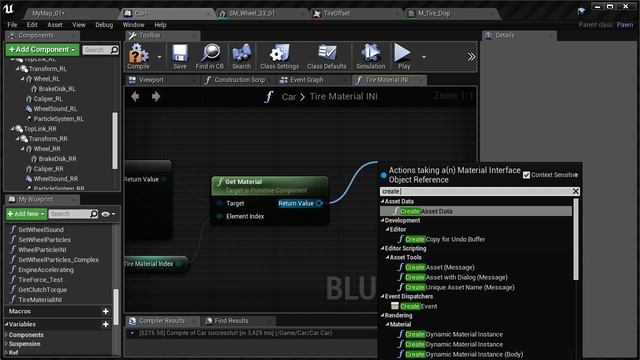Click the Components panel scrollbar
This screenshot has width=640, height=360.
tap(115, 140)
